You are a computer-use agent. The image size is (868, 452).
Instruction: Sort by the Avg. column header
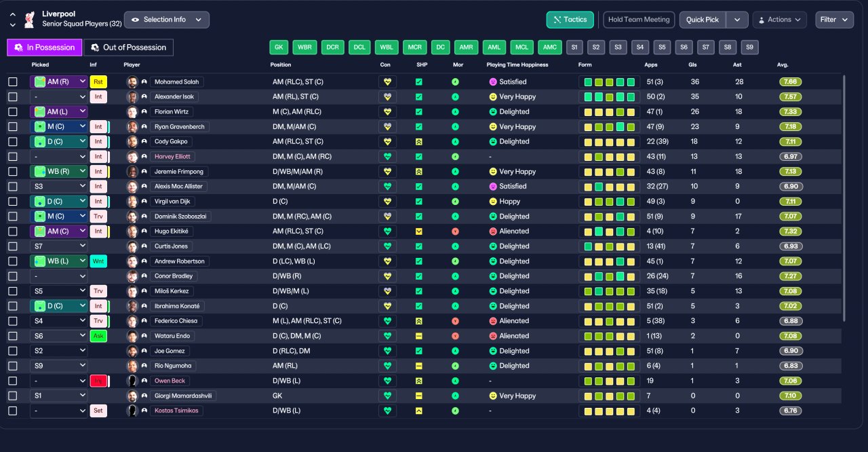(x=783, y=65)
